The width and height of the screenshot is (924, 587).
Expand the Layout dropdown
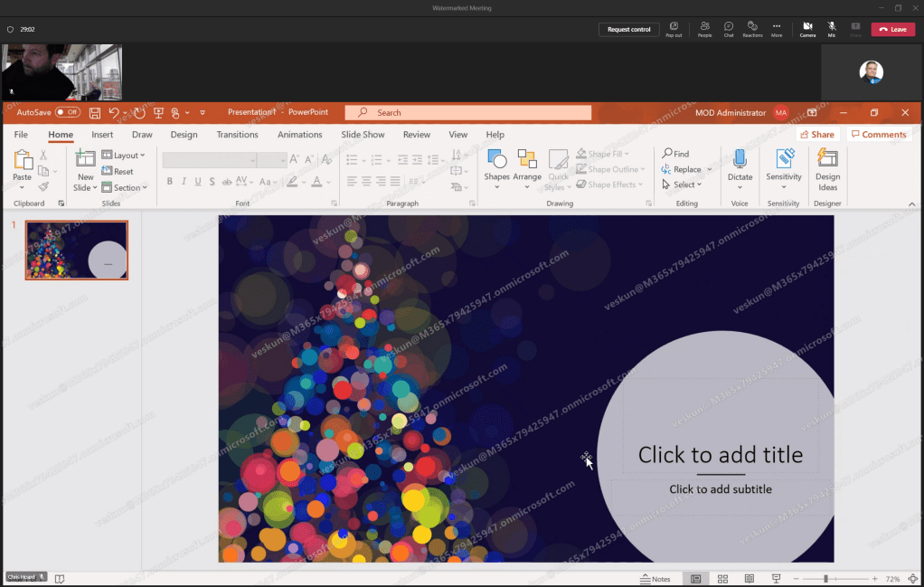[x=124, y=156]
